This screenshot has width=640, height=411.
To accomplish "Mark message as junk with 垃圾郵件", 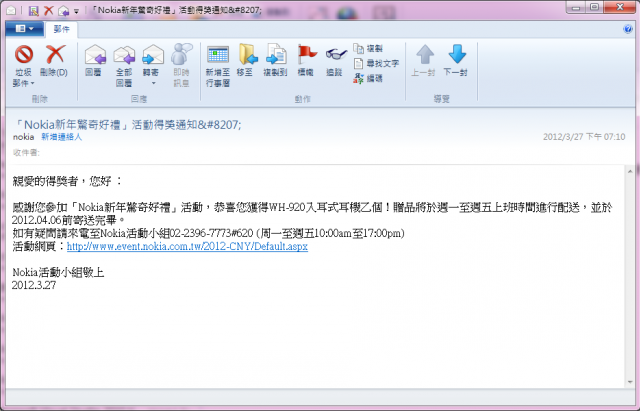I will tap(24, 65).
